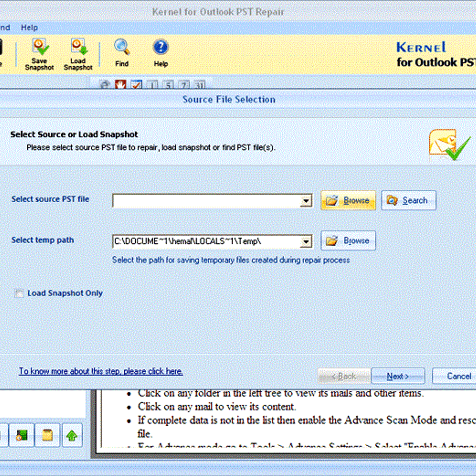Click the 'Select source PST file' label

[x=50, y=199]
